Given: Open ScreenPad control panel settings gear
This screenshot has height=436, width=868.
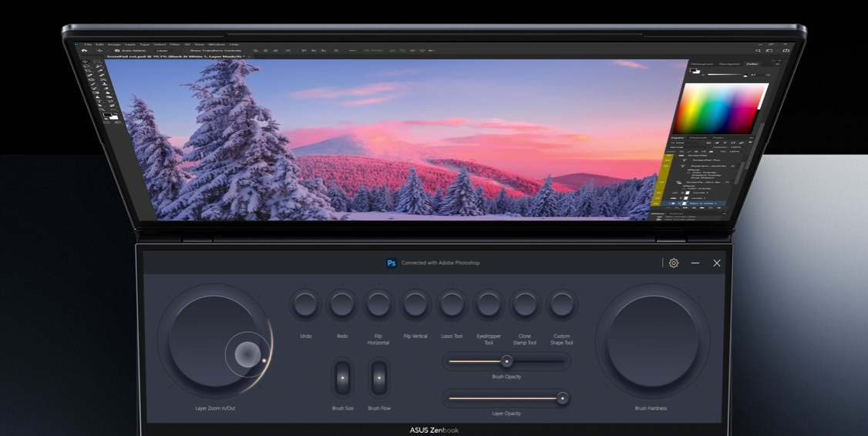Looking at the screenshot, I should pyautogui.click(x=674, y=263).
